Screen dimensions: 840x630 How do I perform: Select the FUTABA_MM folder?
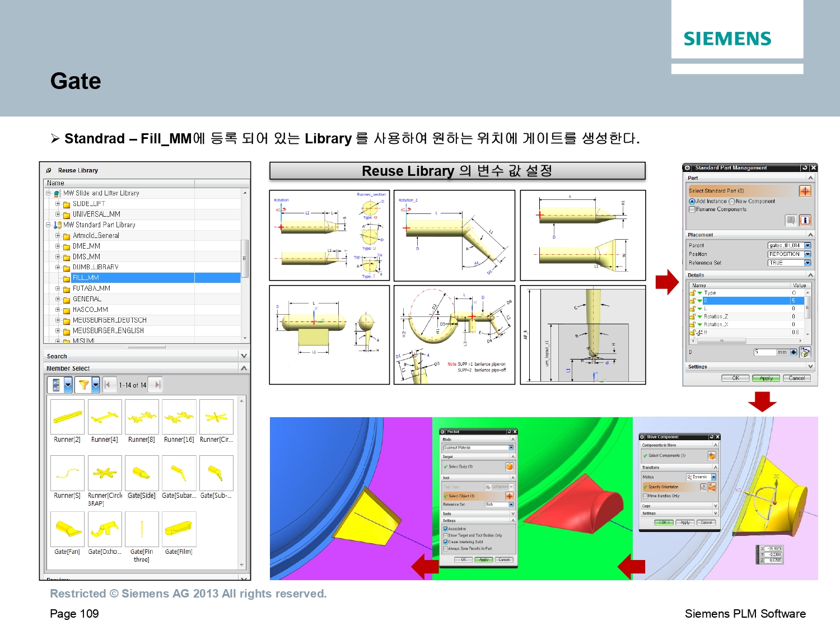click(x=91, y=288)
